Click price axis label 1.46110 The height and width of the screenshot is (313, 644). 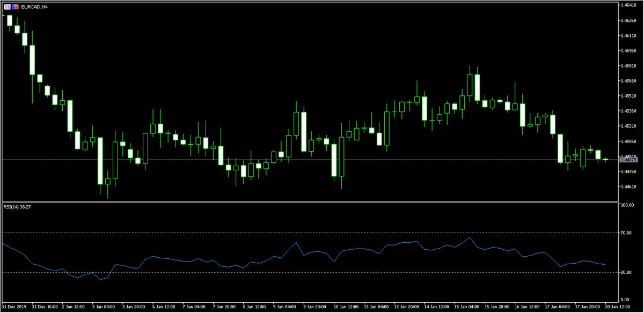(628, 35)
